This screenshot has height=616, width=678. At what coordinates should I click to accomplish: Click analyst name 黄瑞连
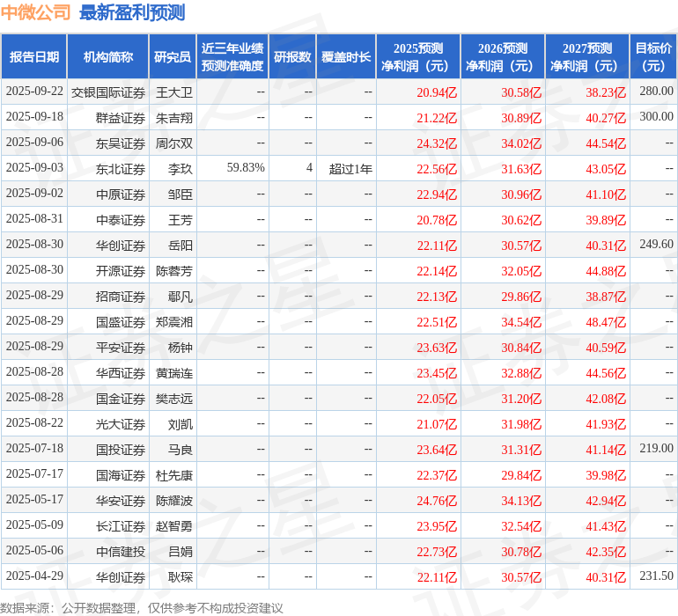point(173,372)
